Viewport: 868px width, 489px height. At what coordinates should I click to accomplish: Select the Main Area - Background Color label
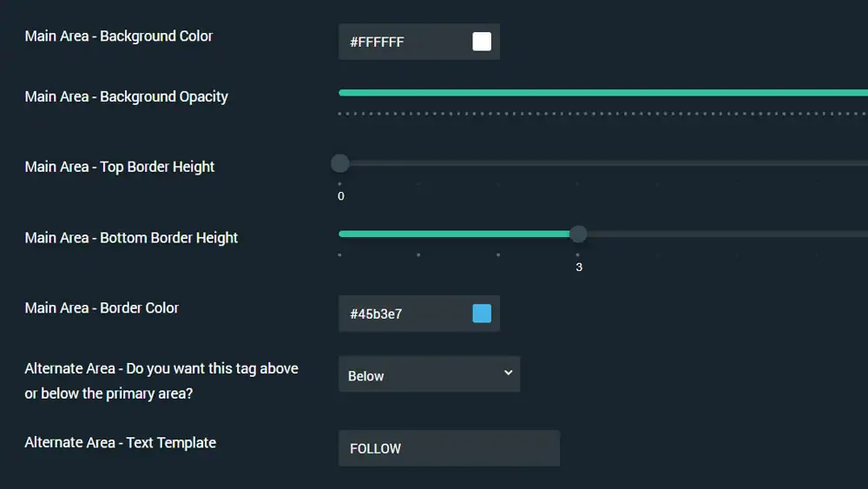(x=118, y=36)
